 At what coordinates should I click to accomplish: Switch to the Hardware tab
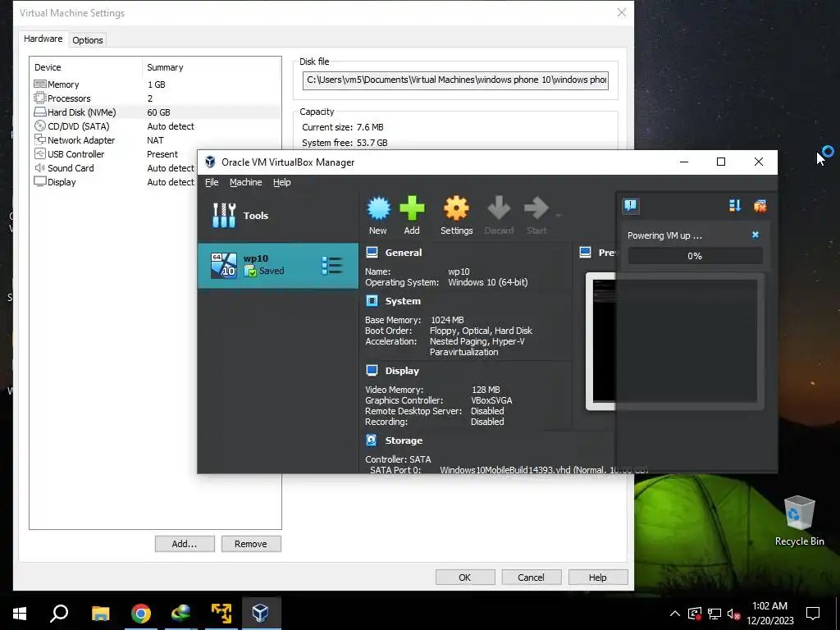pos(43,39)
